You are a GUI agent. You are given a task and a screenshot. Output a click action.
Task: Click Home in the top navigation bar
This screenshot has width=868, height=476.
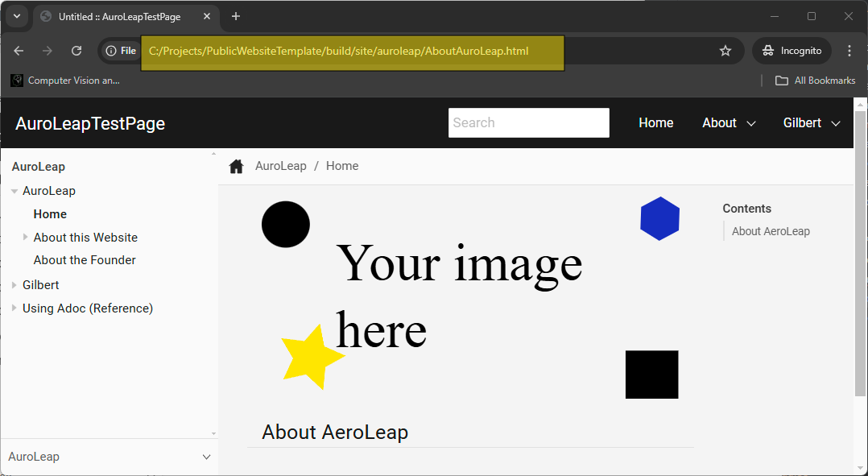655,122
